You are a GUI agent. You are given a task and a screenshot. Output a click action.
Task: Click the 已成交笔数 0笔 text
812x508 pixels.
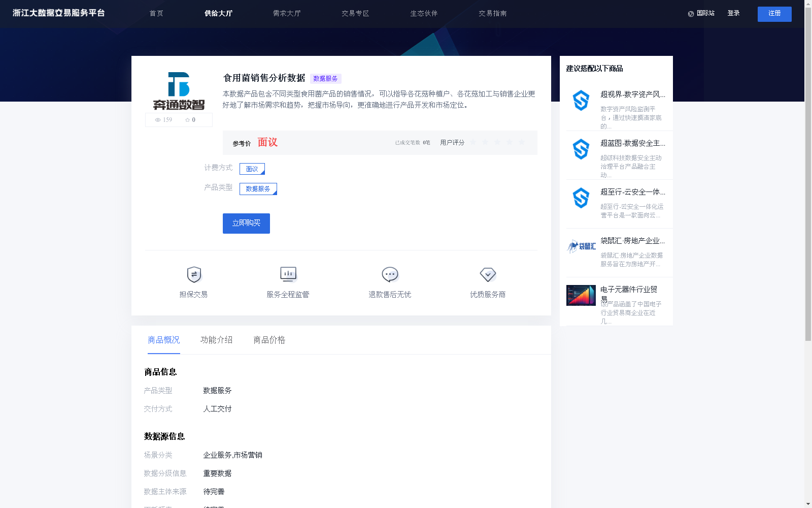point(413,143)
